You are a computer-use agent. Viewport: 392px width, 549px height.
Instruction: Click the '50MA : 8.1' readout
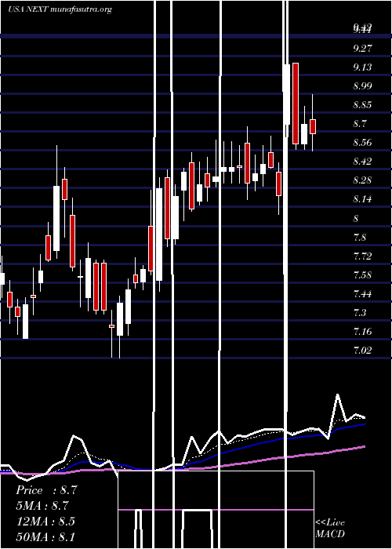click(x=45, y=536)
